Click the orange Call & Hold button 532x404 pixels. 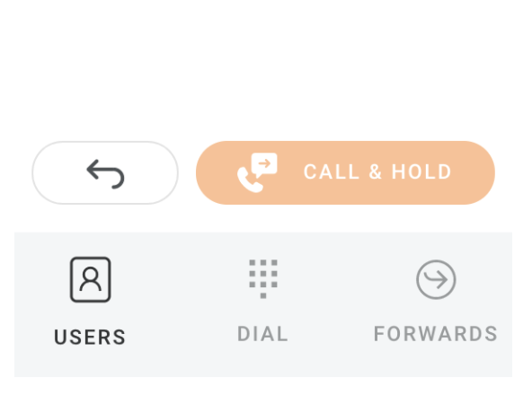pyautogui.click(x=345, y=173)
